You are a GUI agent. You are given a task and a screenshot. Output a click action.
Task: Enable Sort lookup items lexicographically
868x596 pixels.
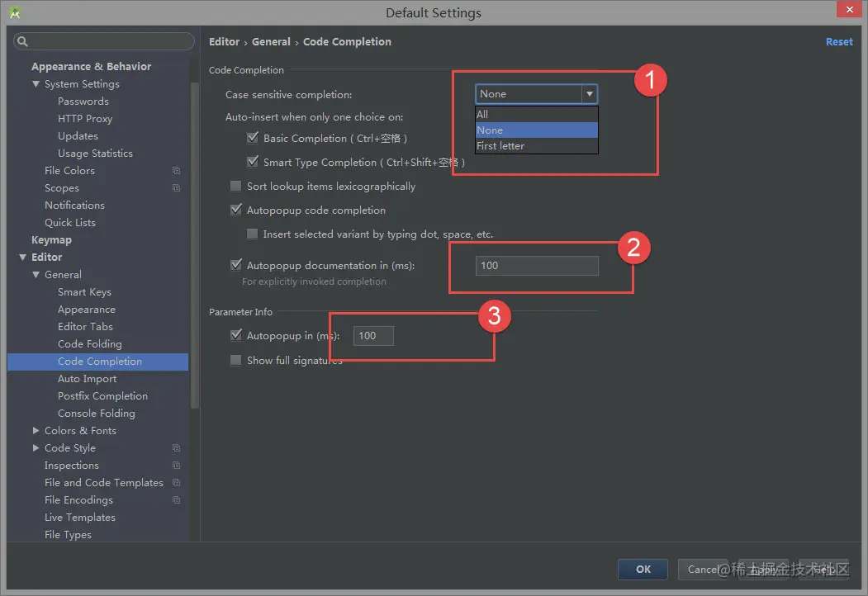coord(236,186)
